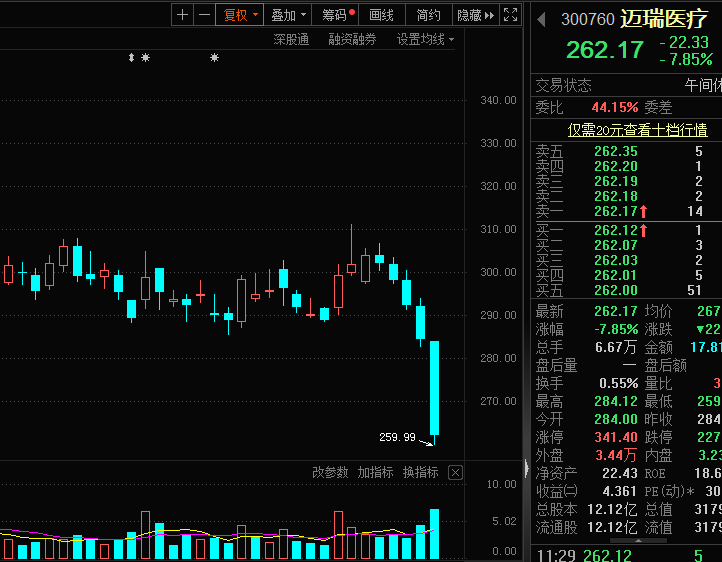Click the back arrow beside stock code
The height and width of the screenshot is (562, 722).
pyautogui.click(x=541, y=19)
